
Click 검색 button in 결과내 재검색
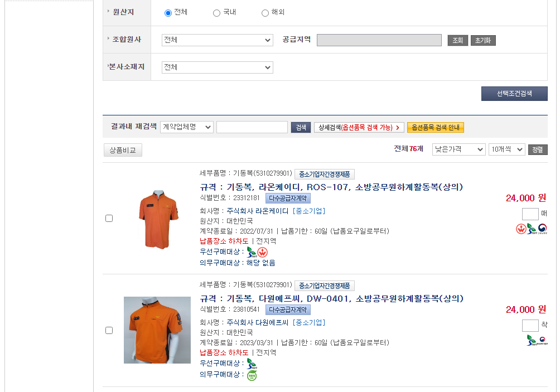point(301,128)
